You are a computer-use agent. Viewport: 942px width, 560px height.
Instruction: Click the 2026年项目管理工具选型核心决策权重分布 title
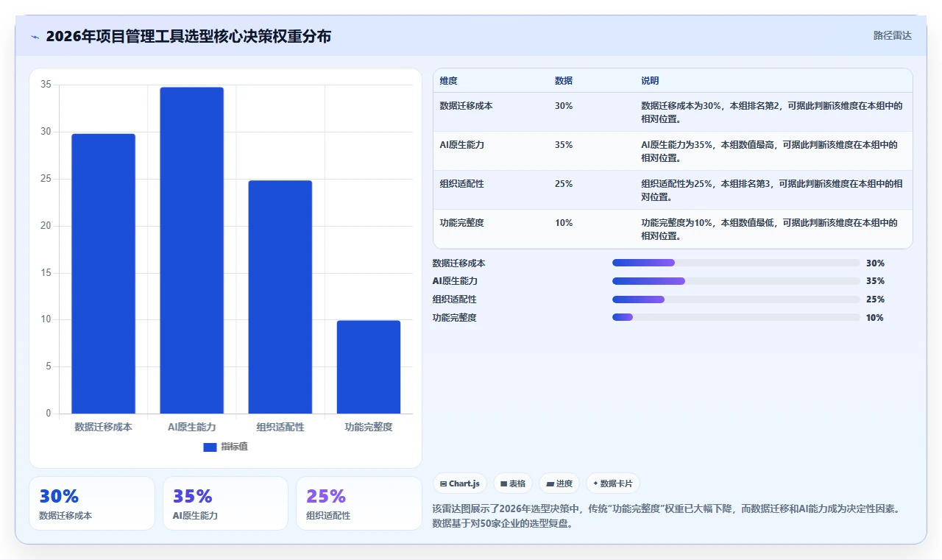(188, 36)
